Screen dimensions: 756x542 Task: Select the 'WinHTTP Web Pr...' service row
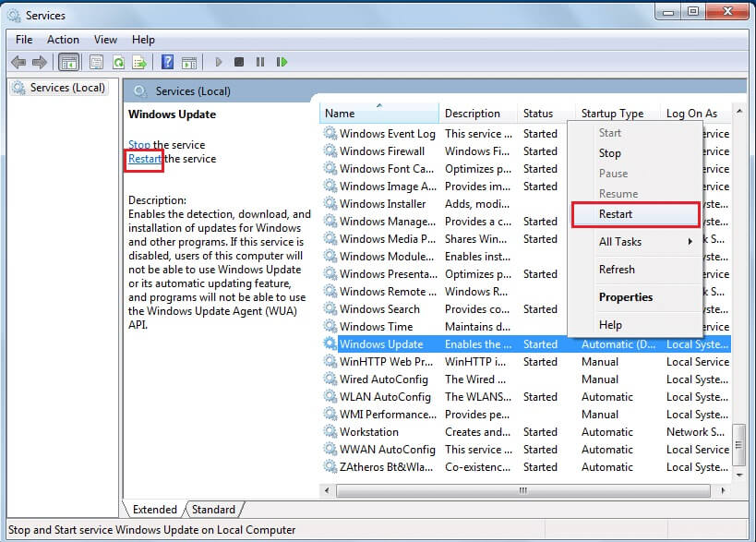525,362
